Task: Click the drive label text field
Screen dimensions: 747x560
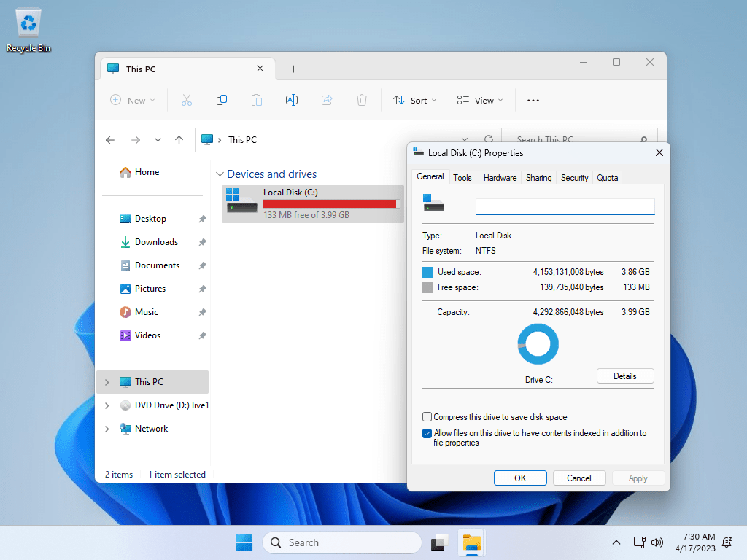Action: pos(565,206)
